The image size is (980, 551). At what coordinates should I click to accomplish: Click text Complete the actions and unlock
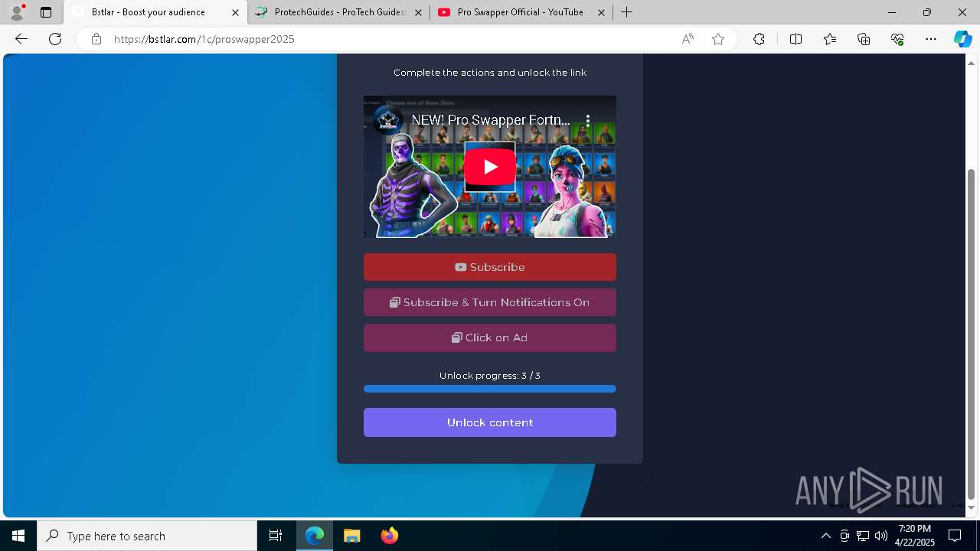click(x=490, y=73)
